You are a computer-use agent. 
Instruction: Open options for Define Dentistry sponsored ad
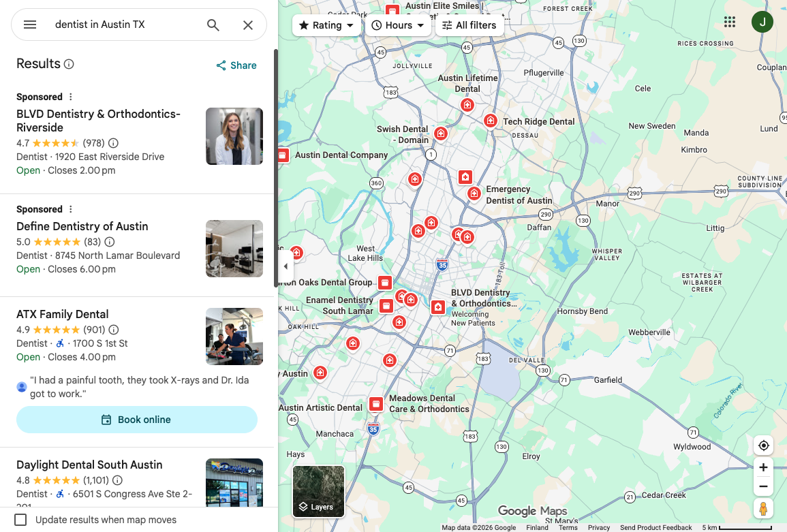[71, 209]
